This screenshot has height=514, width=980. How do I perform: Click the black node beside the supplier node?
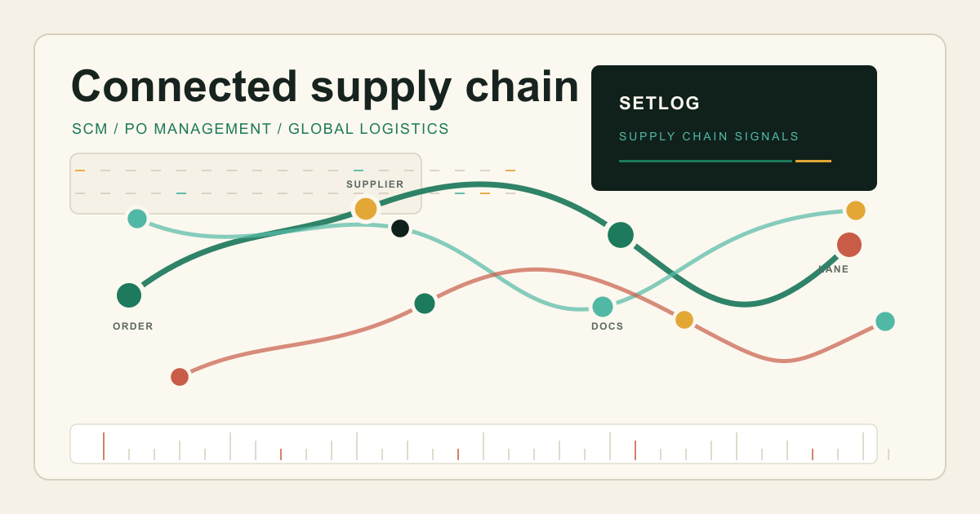pos(400,228)
